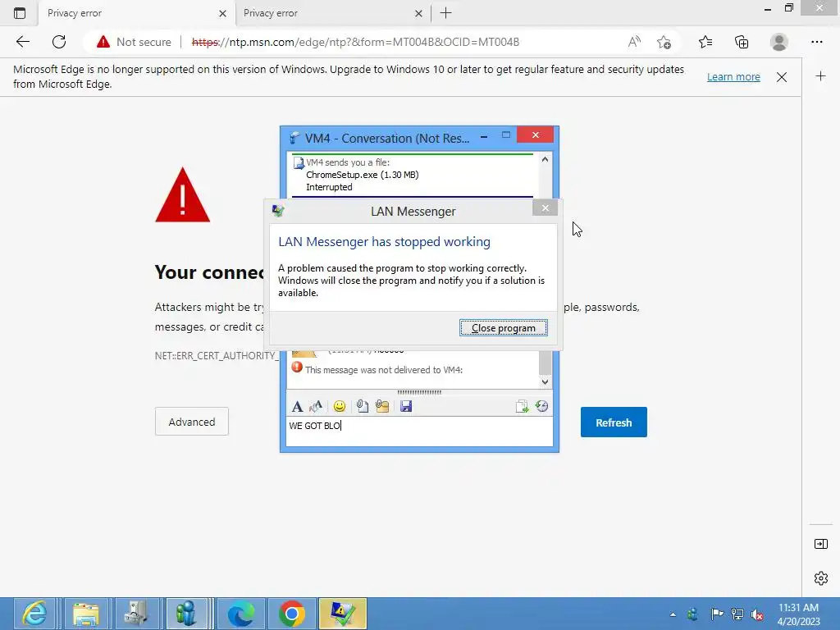Screen dimensions: 840x630
Task: Open the Favorites list
Action: (x=705, y=42)
